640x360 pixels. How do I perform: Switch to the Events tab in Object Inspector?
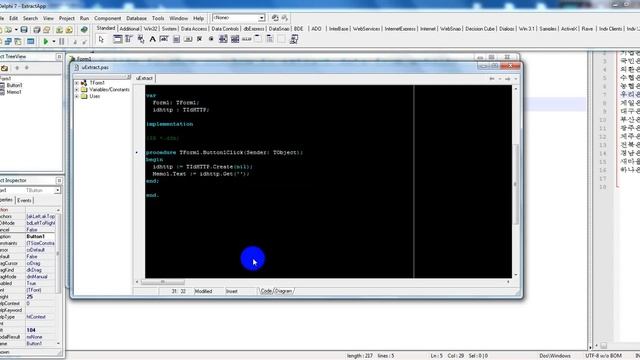(24, 200)
